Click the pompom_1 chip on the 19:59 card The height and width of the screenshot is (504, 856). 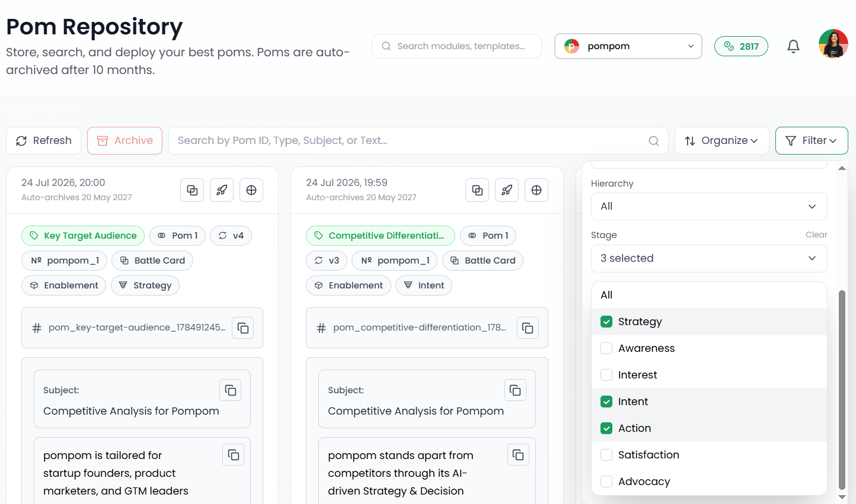click(x=395, y=261)
